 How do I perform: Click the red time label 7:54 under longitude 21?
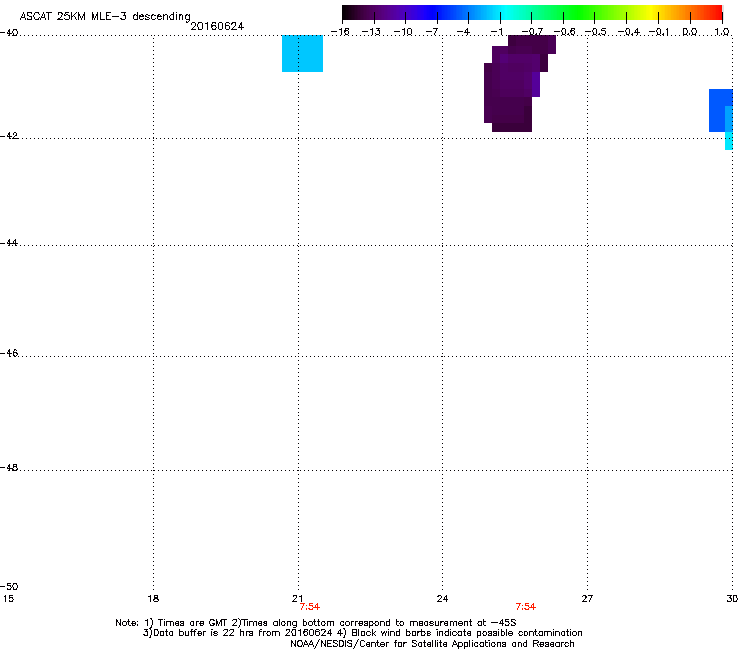click(310, 607)
